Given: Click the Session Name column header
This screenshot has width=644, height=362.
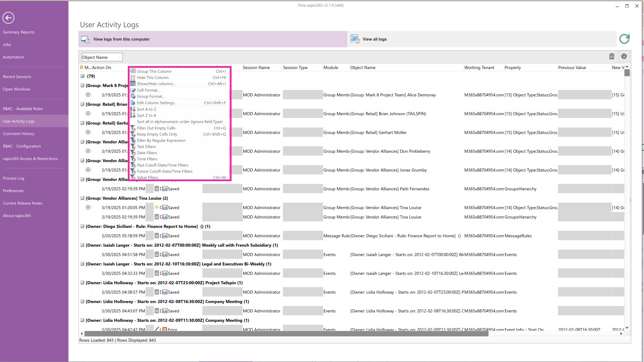Looking at the screenshot, I should click(256, 67).
